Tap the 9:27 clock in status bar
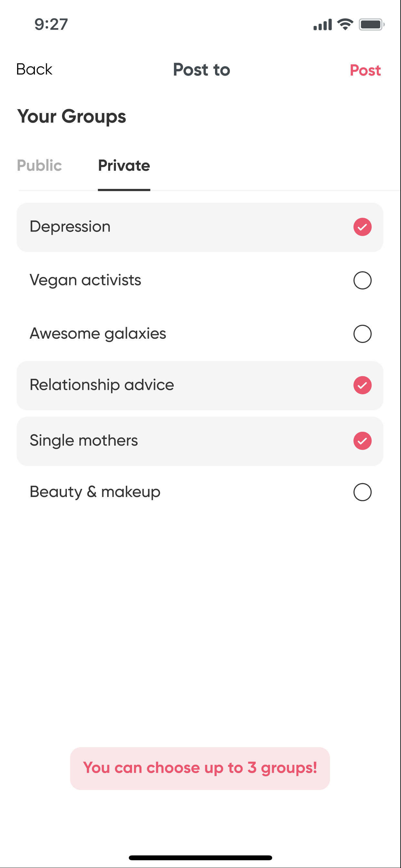Screen dimensions: 401x868 pyautogui.click(x=51, y=24)
